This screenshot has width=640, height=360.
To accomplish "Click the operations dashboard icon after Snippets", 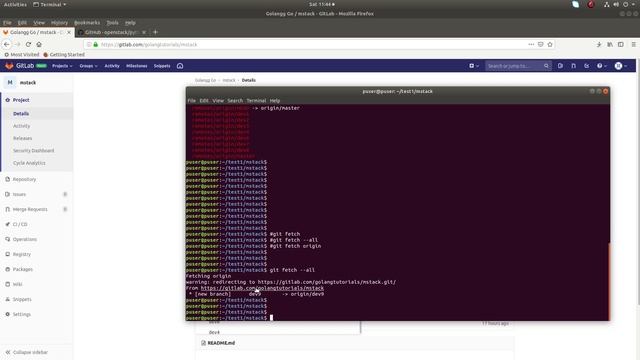I will tap(180, 66).
